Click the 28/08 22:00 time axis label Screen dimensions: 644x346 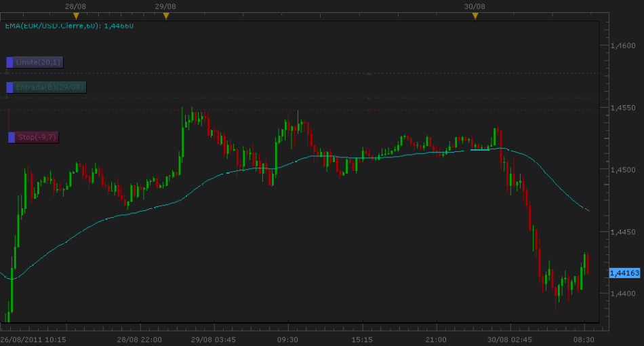click(x=139, y=339)
